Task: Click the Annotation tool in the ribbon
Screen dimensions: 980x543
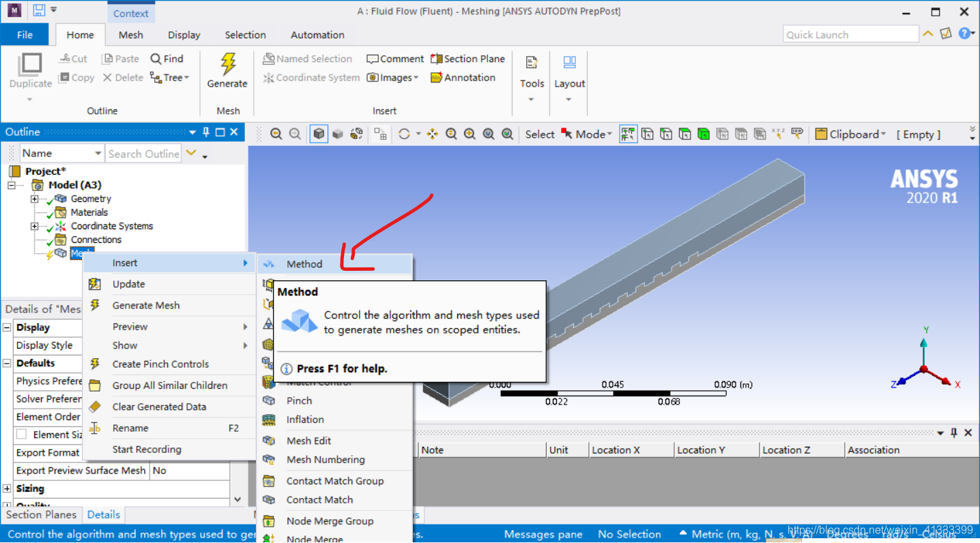Action: coord(463,78)
